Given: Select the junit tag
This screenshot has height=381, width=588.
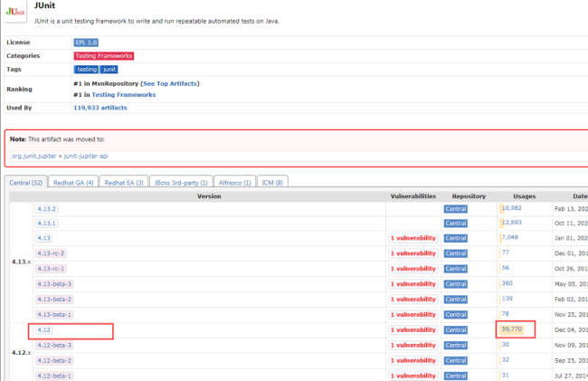Looking at the screenshot, I should tap(109, 70).
